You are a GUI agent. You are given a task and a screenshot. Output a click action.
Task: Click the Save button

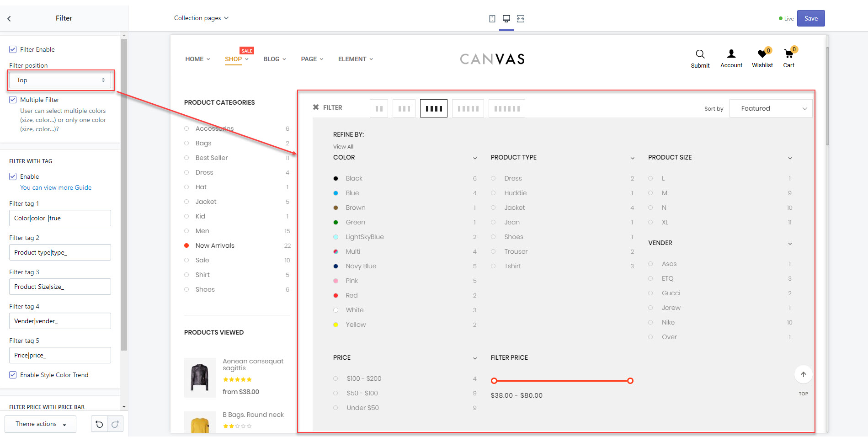click(811, 18)
